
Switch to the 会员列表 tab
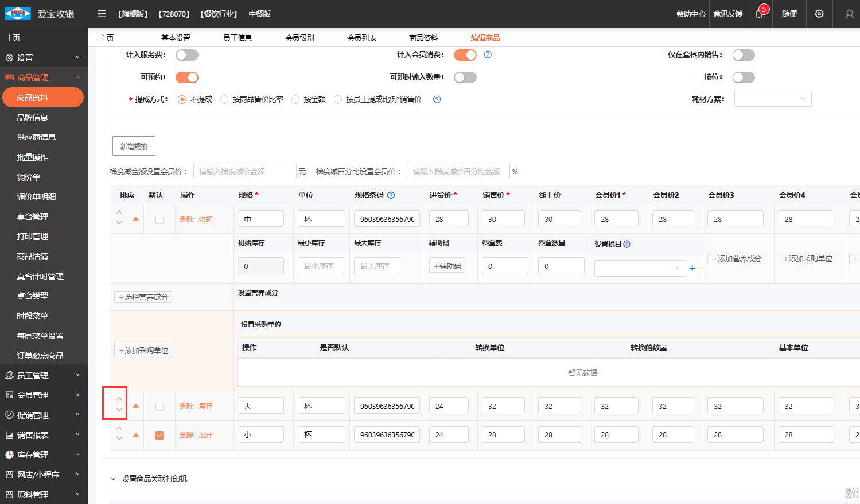coord(361,38)
